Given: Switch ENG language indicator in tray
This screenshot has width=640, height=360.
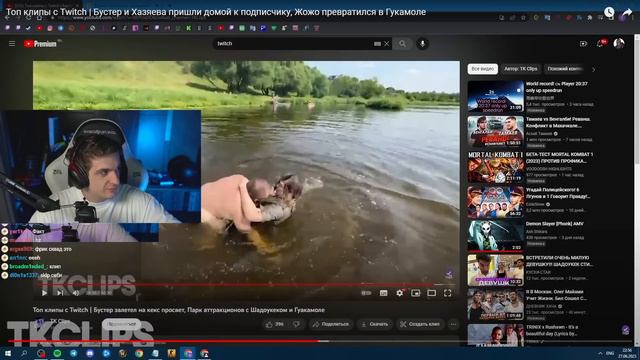Looking at the screenshot, I should point(610,353).
